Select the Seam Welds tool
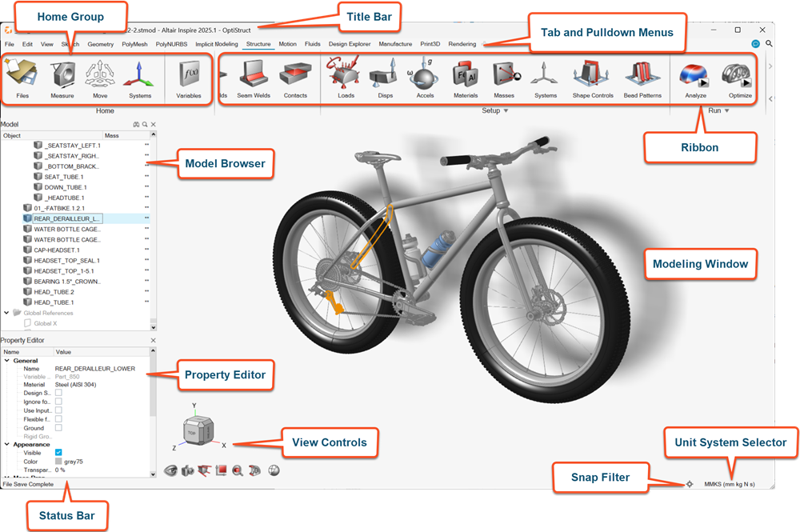Screen dimensions: 800x532 (x=254, y=78)
